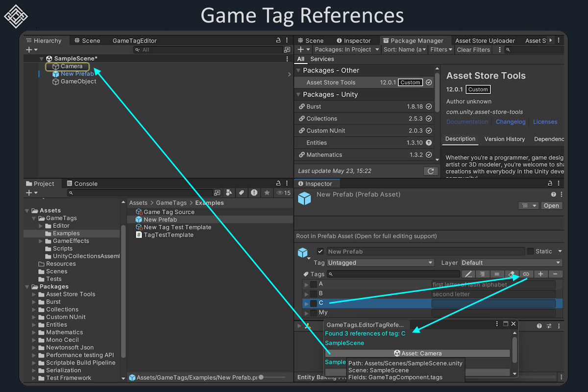Collapse the Packages - Unity section
The width and height of the screenshot is (588, 392).
click(x=298, y=95)
